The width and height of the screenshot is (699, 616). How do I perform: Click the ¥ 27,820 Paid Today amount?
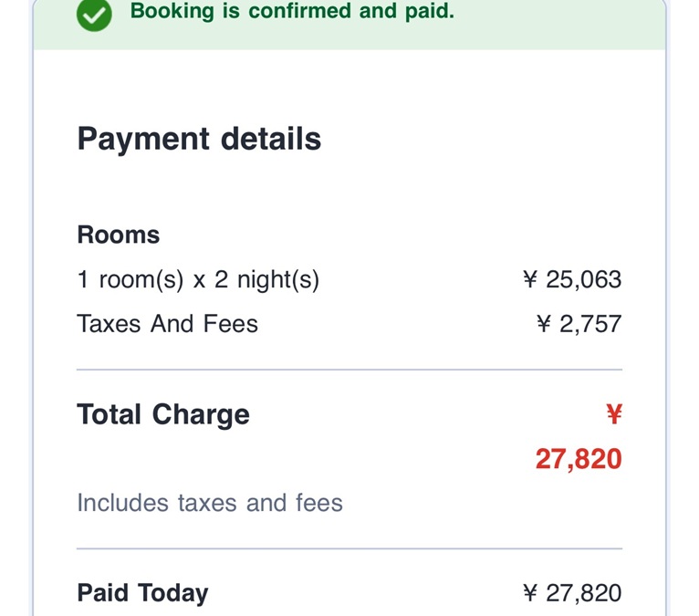[572, 593]
